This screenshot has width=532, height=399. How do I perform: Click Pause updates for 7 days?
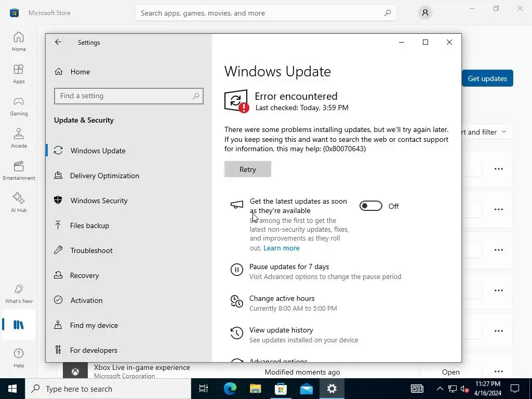[289, 267]
